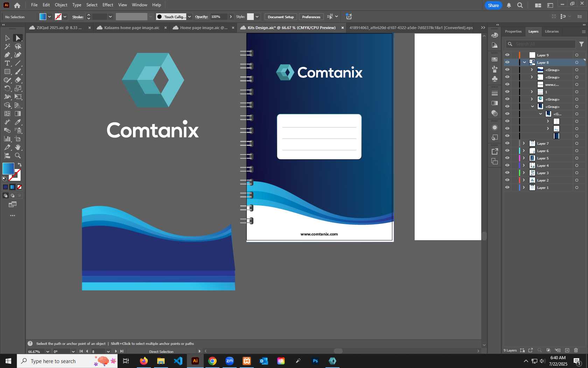Click the blue Share button
This screenshot has width=588, height=368.
[x=493, y=5]
